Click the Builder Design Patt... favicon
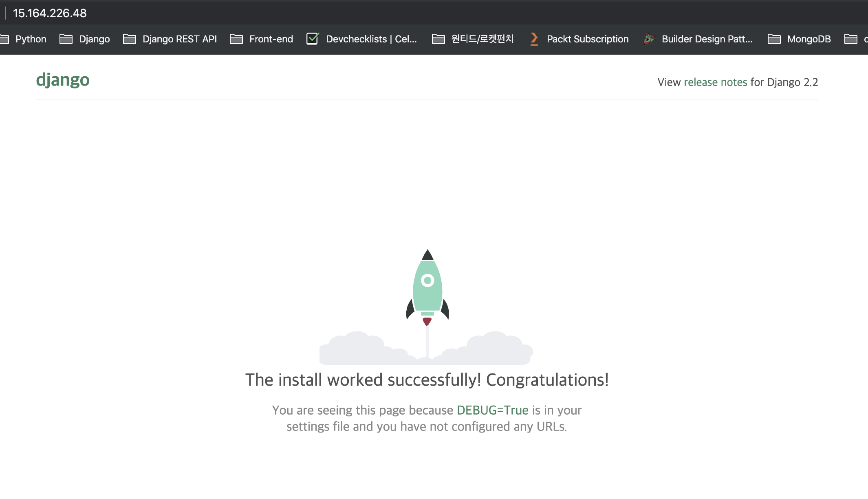868x499 pixels. click(x=649, y=39)
